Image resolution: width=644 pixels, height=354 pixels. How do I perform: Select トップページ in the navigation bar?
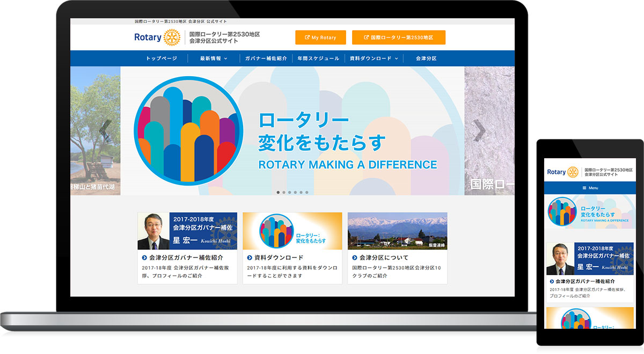[162, 58]
